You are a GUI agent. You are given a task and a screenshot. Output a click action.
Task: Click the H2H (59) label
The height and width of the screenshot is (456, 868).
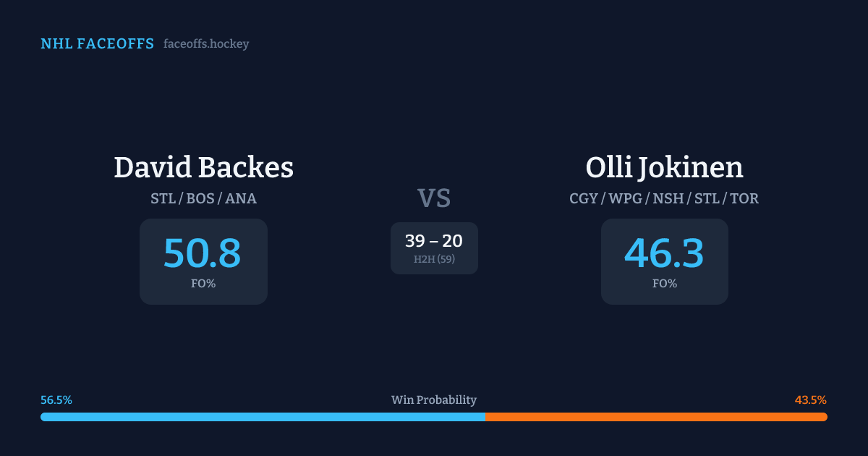[x=434, y=259]
